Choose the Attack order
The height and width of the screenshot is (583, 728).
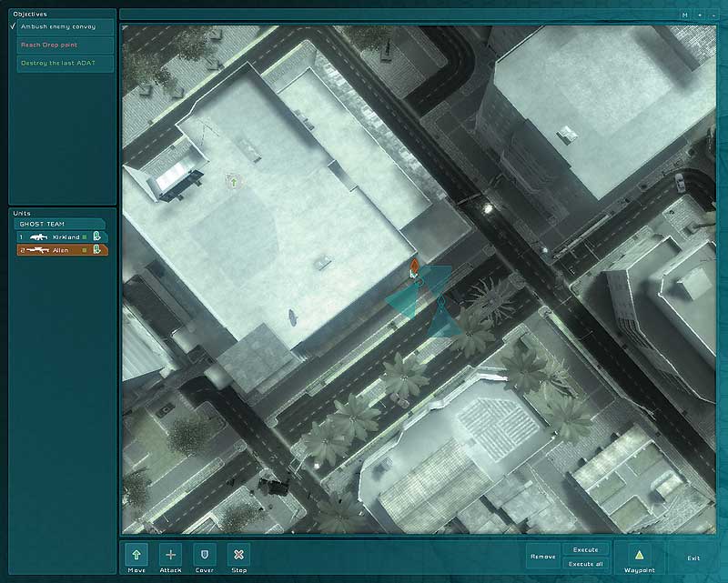point(170,555)
